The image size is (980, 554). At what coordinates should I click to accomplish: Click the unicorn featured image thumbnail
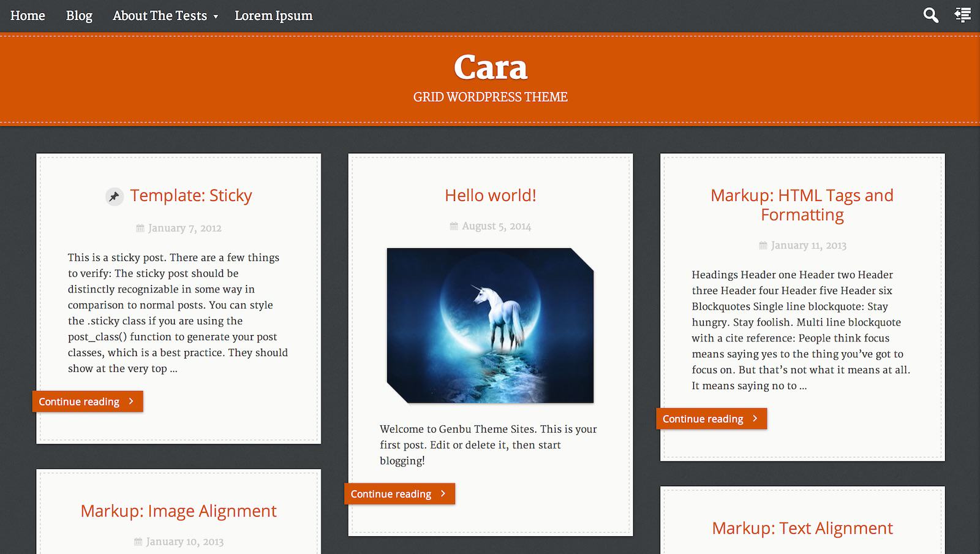point(490,325)
